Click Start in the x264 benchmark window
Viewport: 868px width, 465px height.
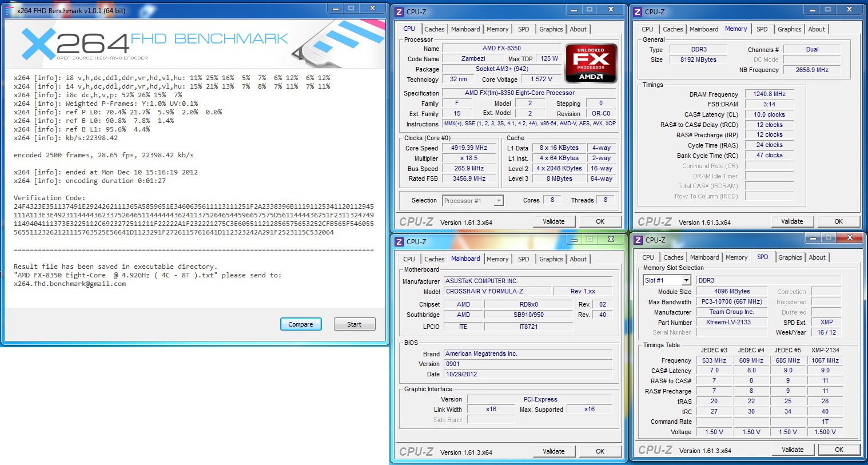pos(355,324)
